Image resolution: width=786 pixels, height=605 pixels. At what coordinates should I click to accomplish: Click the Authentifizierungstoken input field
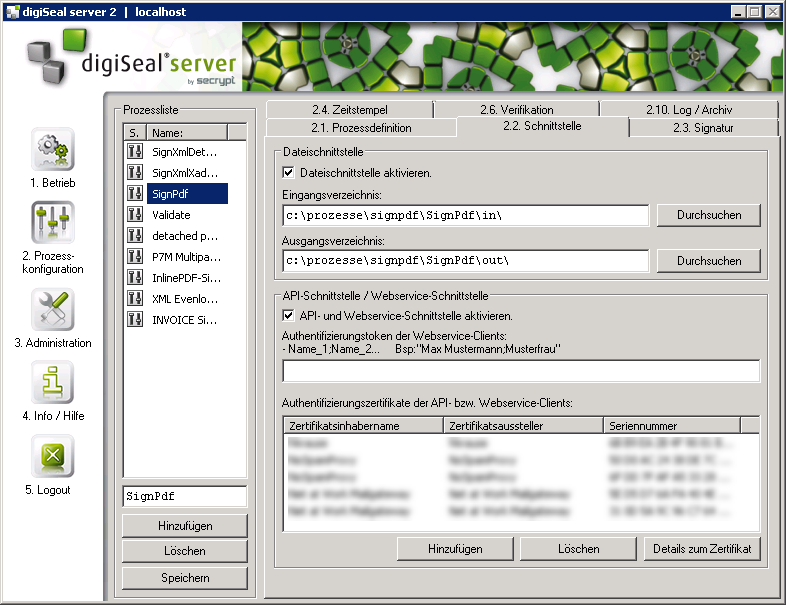tap(521, 371)
